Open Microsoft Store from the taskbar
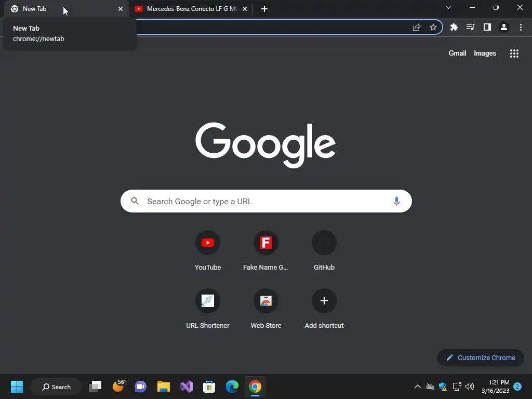 209,387
